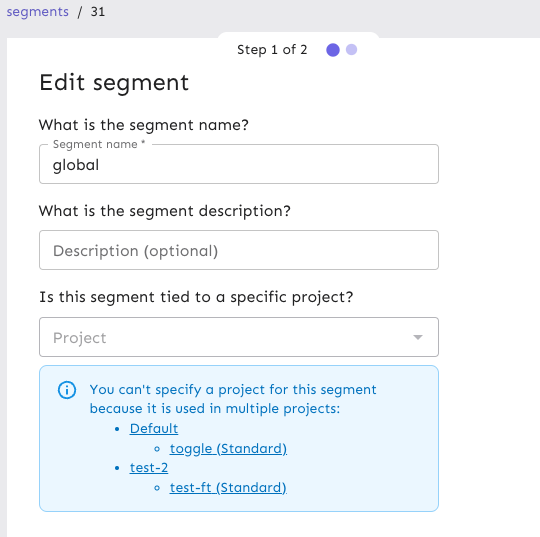540x537 pixels.
Task: Open the test-2 project link
Action: 149,468
